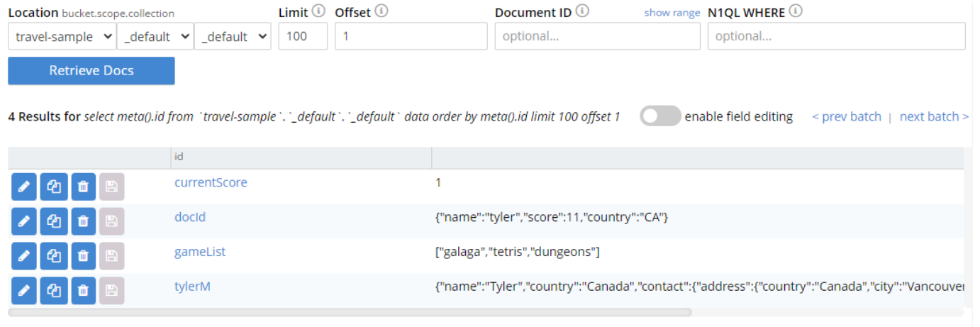Click the gameList array galaga tetris dungeons
The width and height of the screenshot is (980, 327).
tap(518, 251)
